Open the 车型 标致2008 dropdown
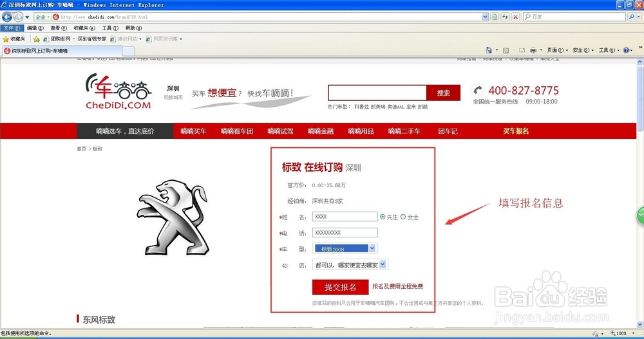This screenshot has width=644, height=339. coord(345,248)
